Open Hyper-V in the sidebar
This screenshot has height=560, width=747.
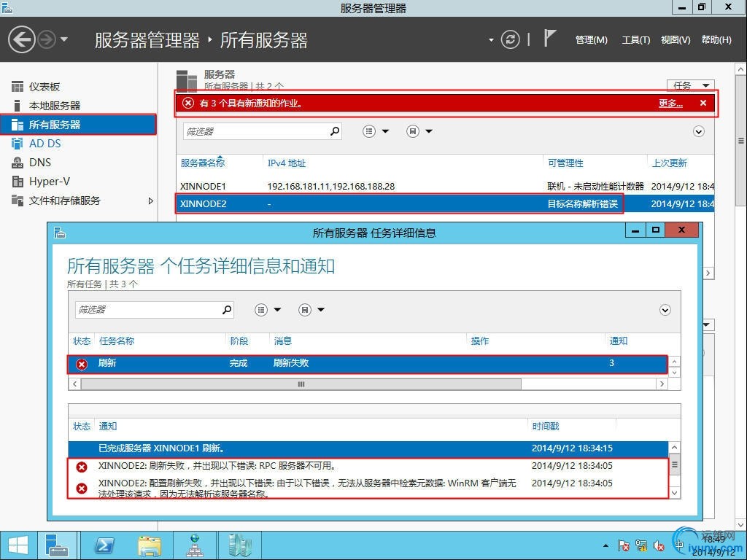tap(50, 182)
